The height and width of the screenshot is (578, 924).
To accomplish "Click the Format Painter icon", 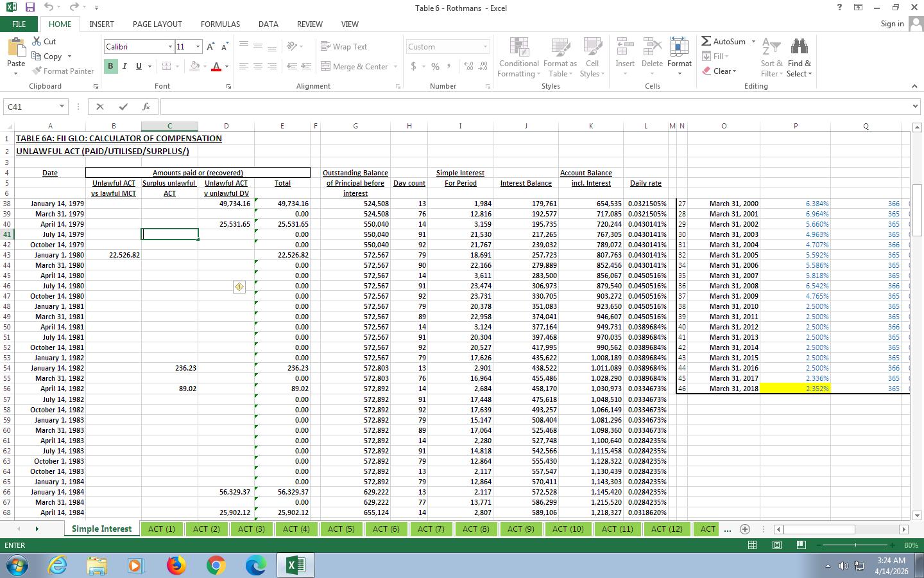I will pos(38,71).
